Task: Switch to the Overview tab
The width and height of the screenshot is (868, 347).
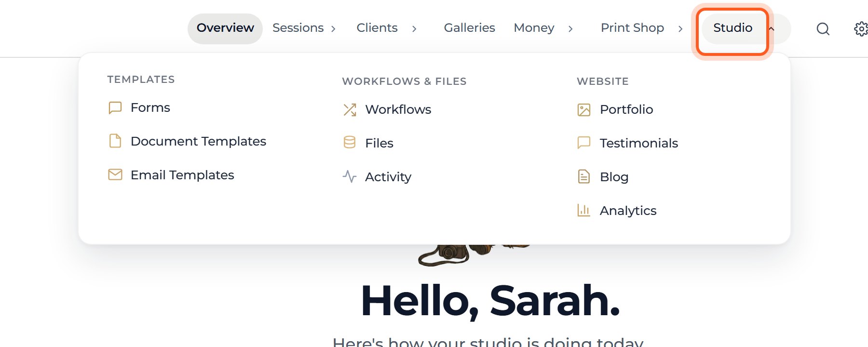Action: (225, 28)
